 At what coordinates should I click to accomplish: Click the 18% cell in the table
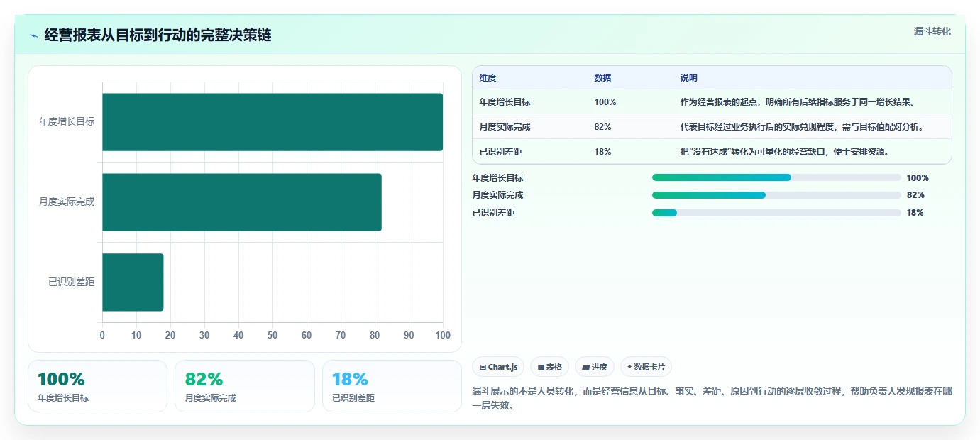pos(602,152)
